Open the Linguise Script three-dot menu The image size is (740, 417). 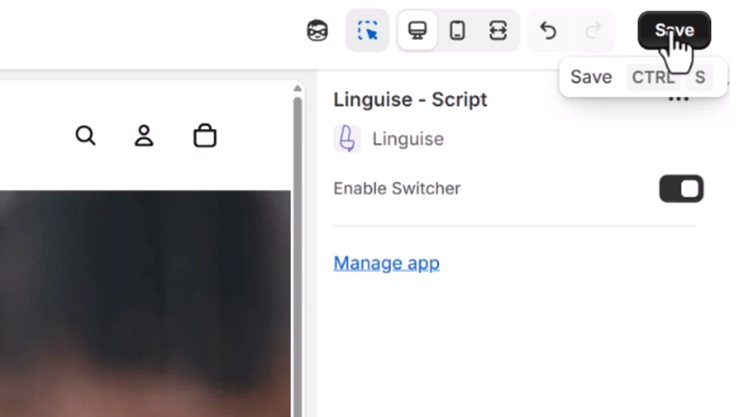coord(679,100)
